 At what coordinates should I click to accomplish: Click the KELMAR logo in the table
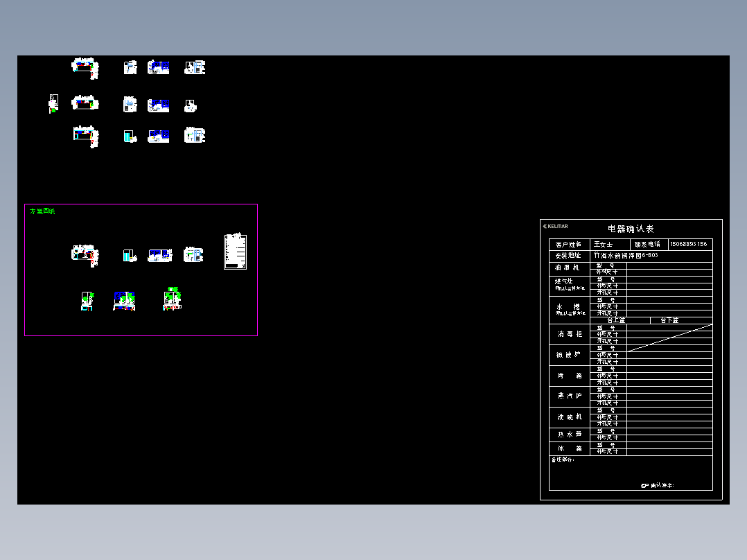[556, 227]
